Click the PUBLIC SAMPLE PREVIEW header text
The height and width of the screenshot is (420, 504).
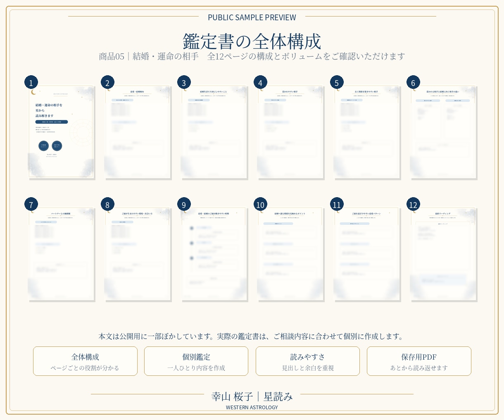252,17
